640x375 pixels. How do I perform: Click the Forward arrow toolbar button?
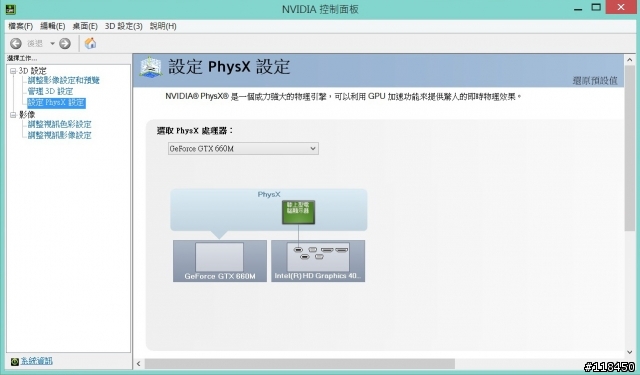65,43
